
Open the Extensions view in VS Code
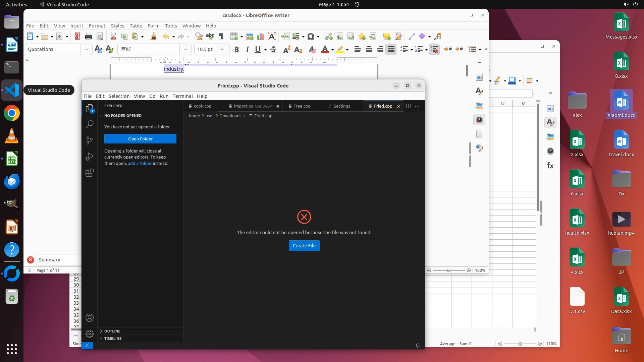point(89,173)
